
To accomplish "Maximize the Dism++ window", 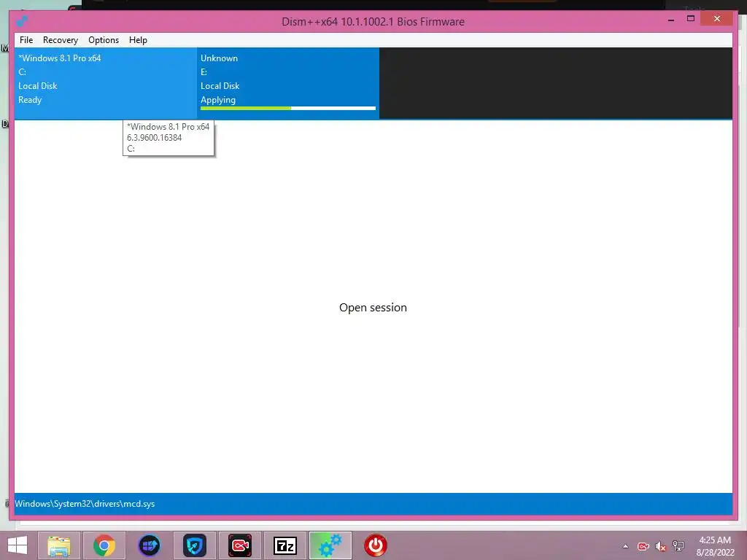I will pyautogui.click(x=691, y=18).
